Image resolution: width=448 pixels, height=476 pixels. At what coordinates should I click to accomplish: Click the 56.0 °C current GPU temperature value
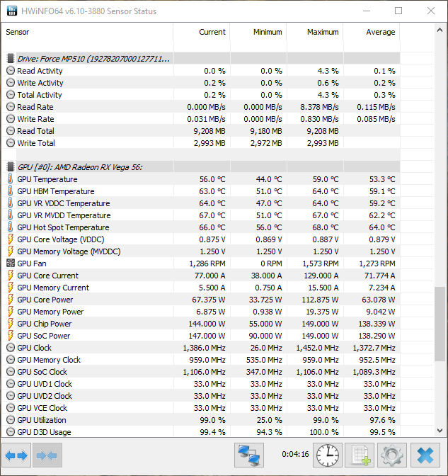click(212, 179)
